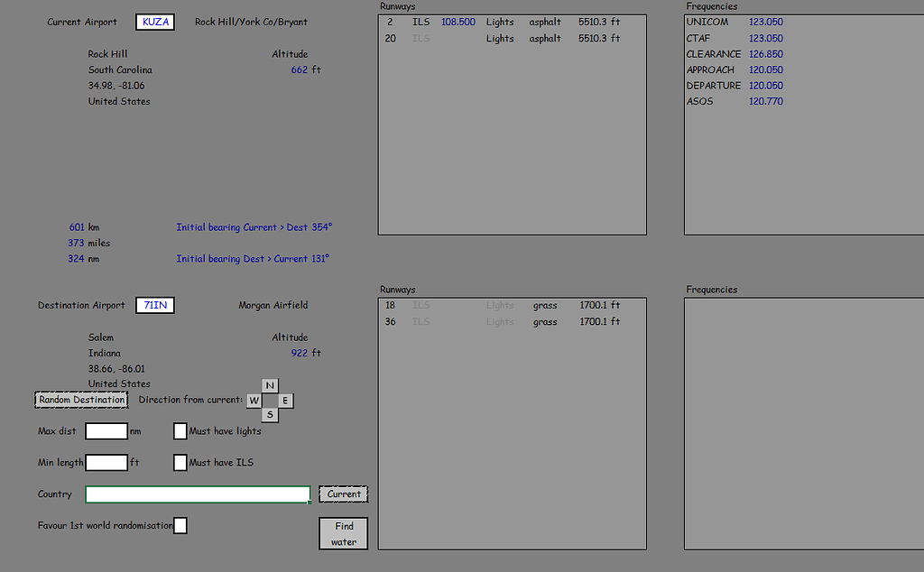Click inside the Country text box

tap(198, 494)
